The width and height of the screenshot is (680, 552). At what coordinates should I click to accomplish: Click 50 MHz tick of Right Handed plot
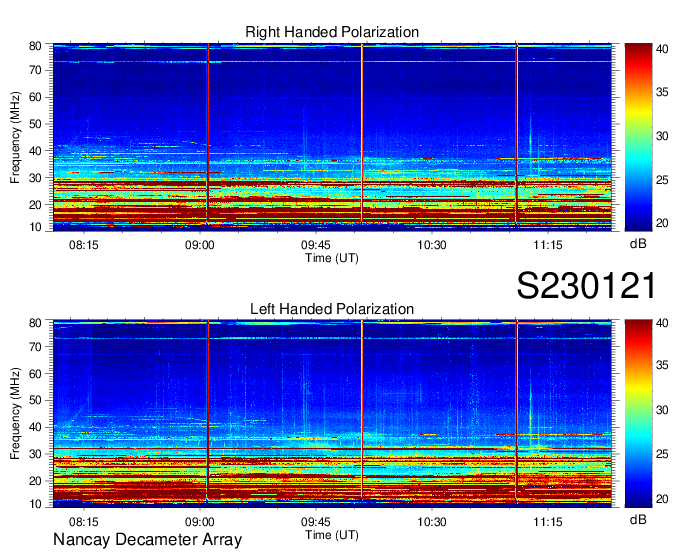pos(35,124)
